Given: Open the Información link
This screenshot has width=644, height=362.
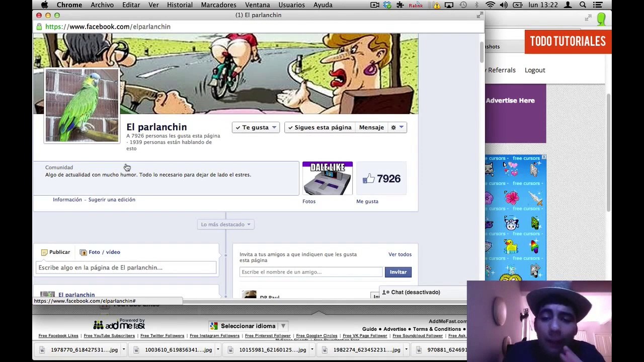Looking at the screenshot, I should click(67, 200).
